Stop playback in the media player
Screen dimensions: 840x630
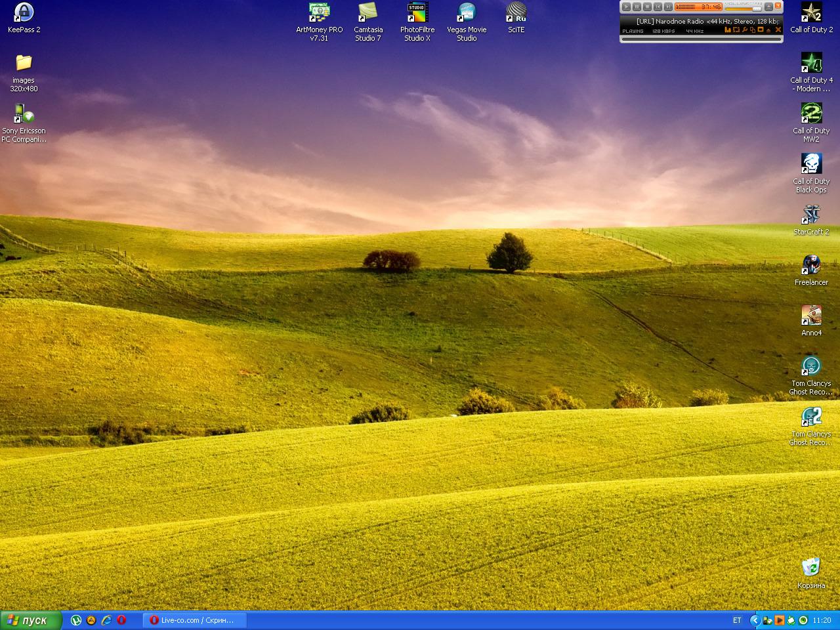point(647,7)
